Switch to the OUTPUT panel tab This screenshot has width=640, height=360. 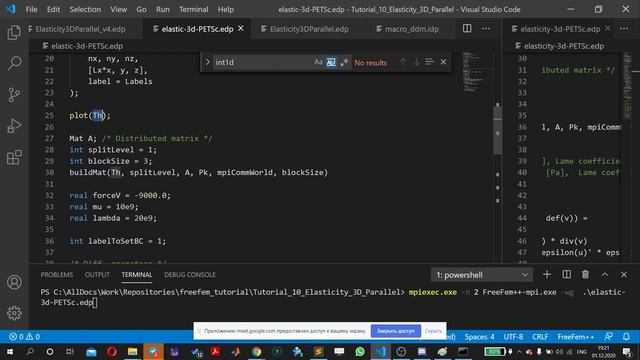click(97, 275)
